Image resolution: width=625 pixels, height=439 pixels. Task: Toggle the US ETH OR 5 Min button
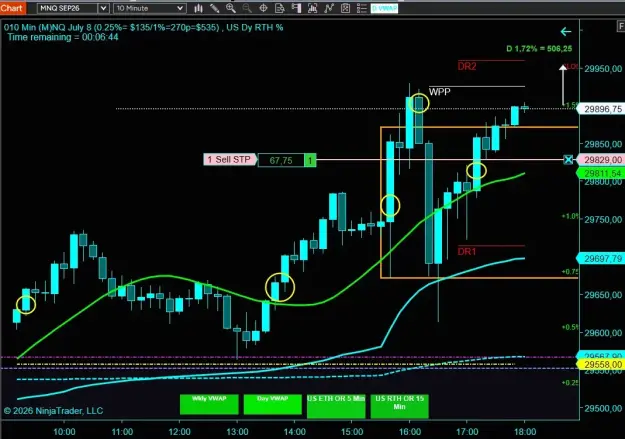pos(336,406)
